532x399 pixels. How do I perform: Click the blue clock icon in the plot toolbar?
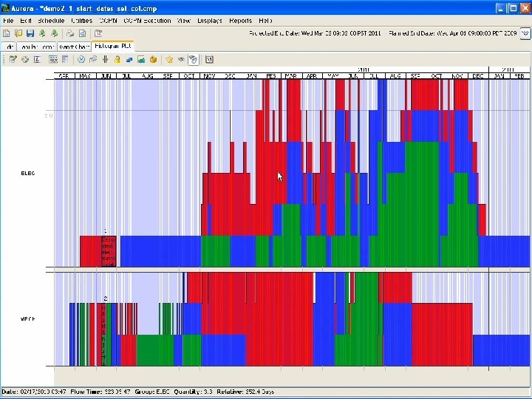click(81, 60)
